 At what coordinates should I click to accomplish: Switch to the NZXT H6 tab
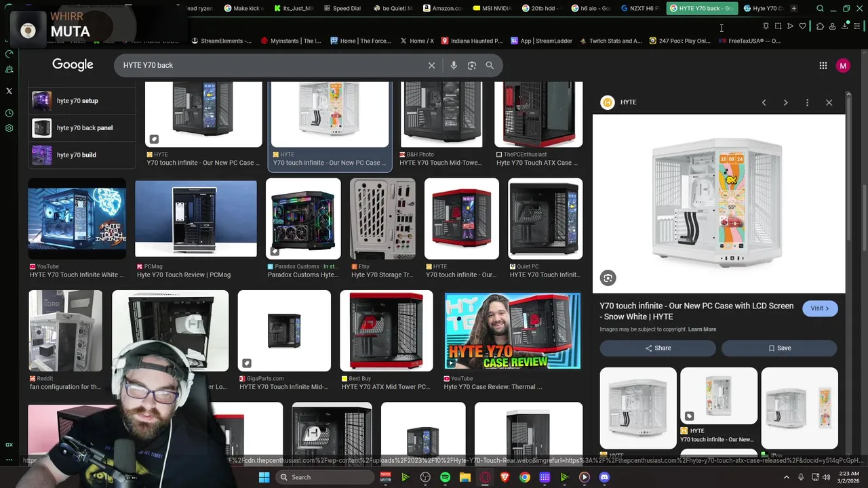pyautogui.click(x=641, y=8)
